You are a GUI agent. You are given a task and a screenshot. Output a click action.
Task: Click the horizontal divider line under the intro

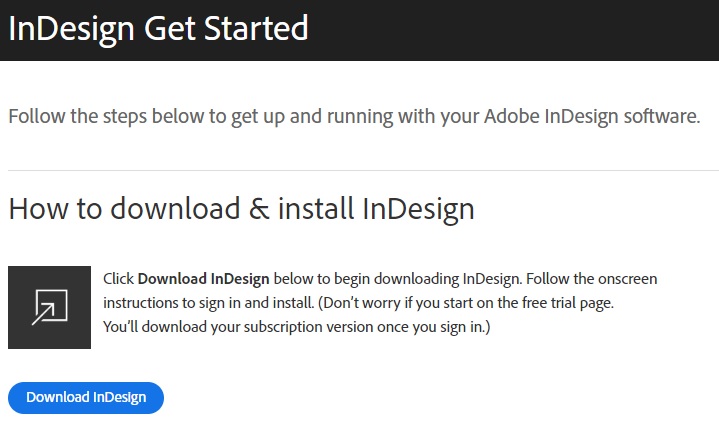tap(360, 170)
